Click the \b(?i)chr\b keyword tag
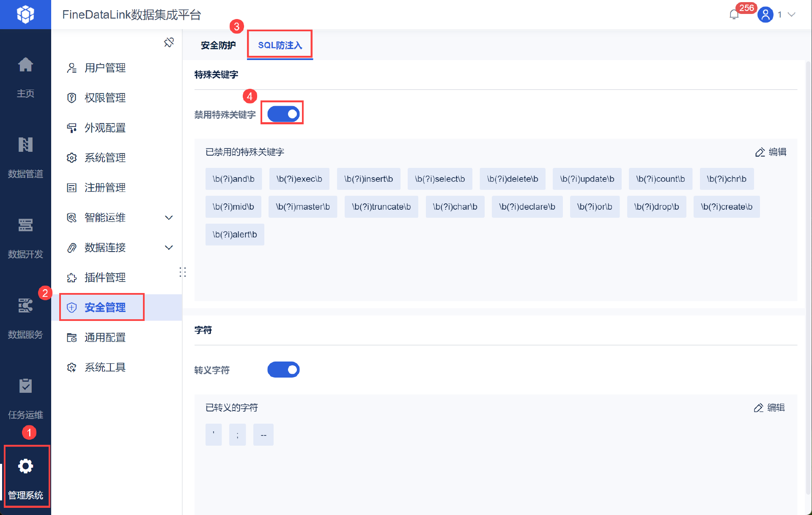 click(727, 179)
